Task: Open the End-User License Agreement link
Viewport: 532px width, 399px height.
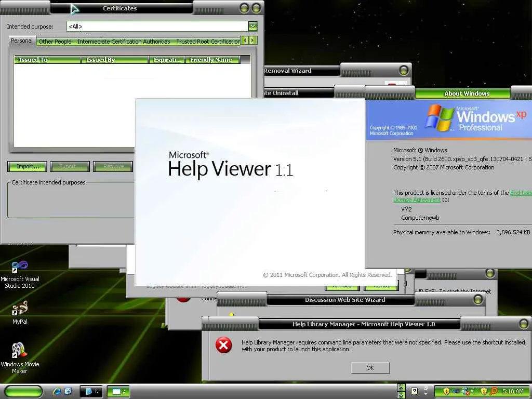Action: [462, 196]
